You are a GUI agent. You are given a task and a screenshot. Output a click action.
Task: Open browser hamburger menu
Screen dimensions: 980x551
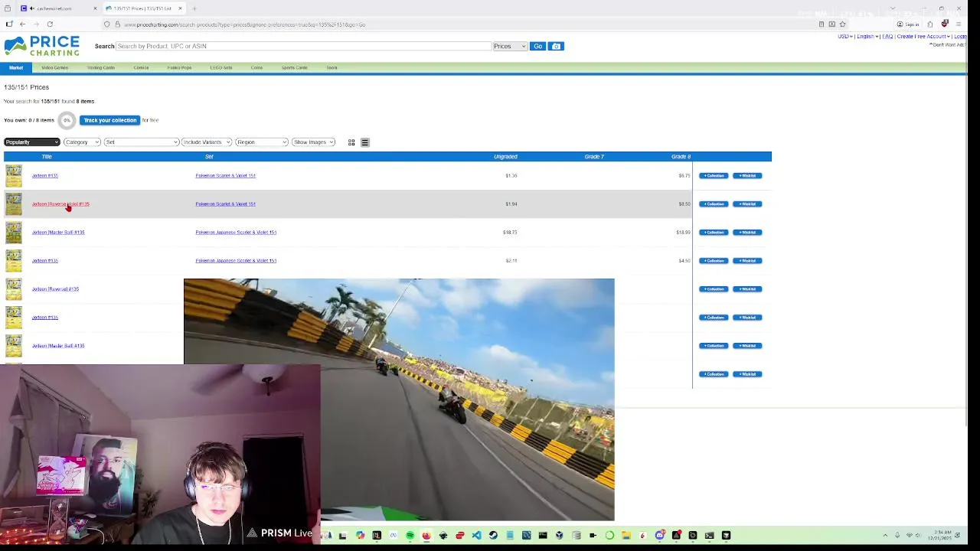[x=959, y=24]
